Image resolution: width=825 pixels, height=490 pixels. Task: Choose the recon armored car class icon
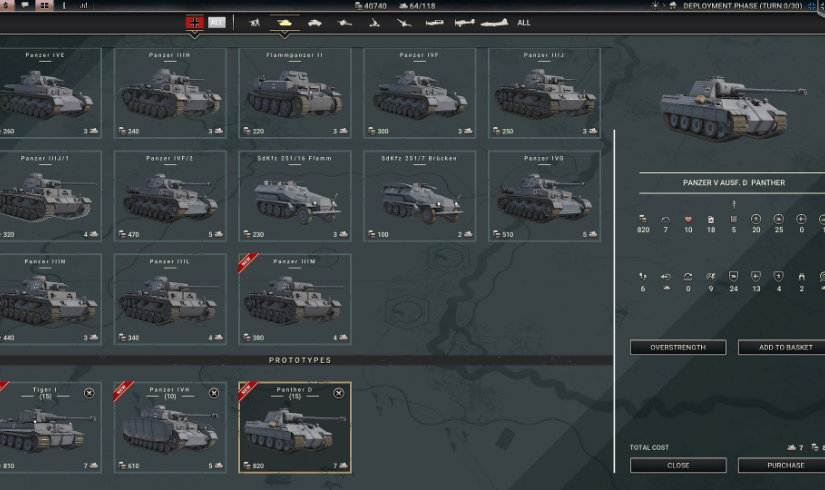tap(315, 23)
